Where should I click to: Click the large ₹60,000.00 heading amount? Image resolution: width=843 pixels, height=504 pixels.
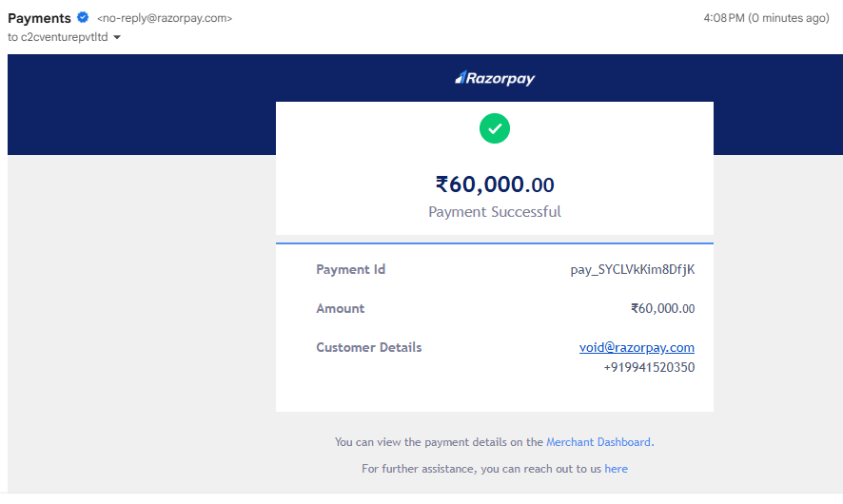click(x=495, y=184)
